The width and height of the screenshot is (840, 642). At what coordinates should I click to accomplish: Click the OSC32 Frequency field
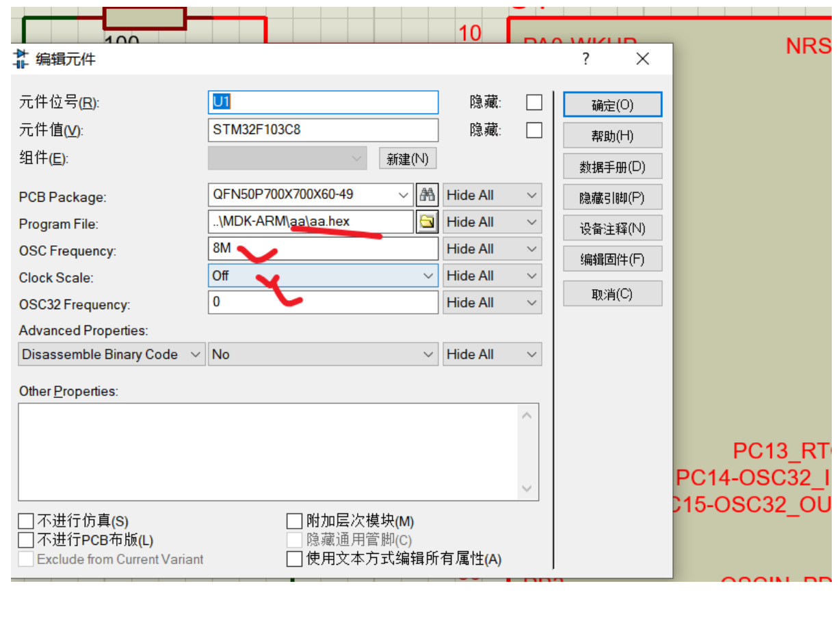[x=323, y=302]
